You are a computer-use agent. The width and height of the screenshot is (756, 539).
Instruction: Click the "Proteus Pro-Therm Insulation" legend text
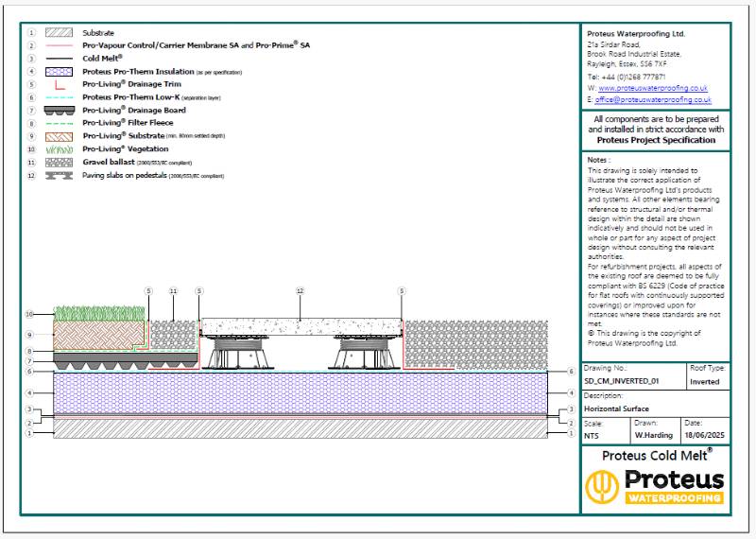click(x=138, y=72)
